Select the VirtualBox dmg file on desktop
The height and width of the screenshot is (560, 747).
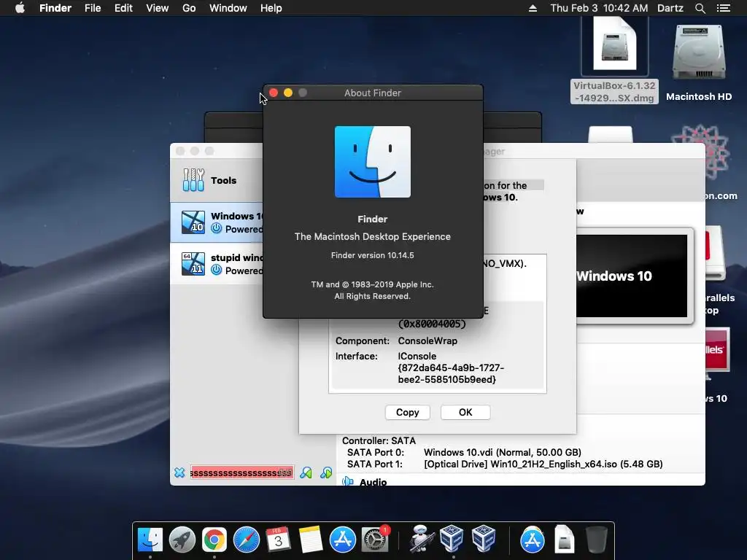(614, 60)
